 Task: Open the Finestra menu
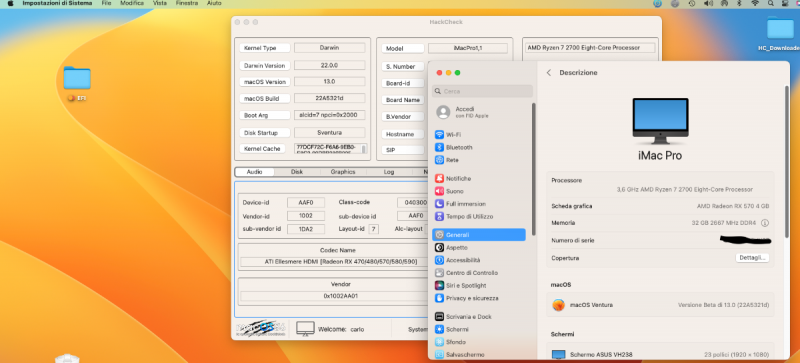point(187,3)
